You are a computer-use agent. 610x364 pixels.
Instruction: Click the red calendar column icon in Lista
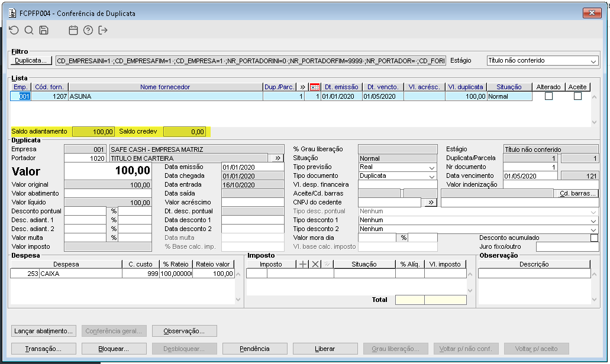point(315,87)
